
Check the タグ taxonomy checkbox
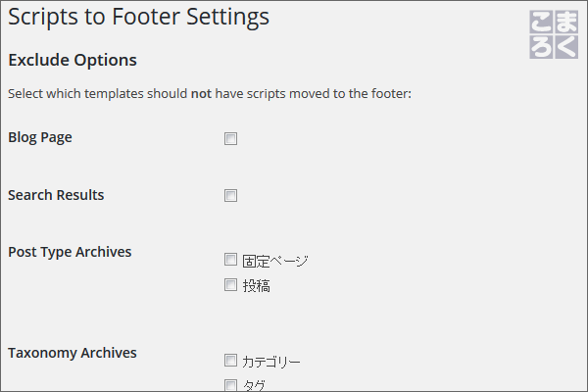pyautogui.click(x=230, y=385)
